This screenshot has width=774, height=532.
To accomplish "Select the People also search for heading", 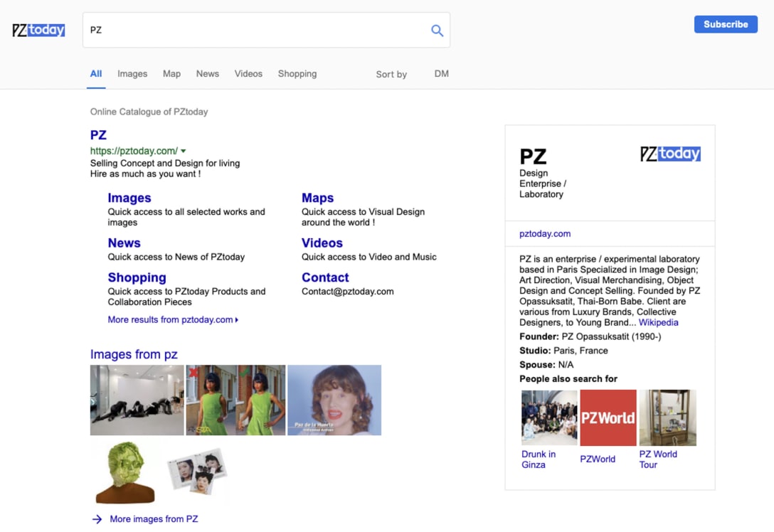I will [568, 379].
